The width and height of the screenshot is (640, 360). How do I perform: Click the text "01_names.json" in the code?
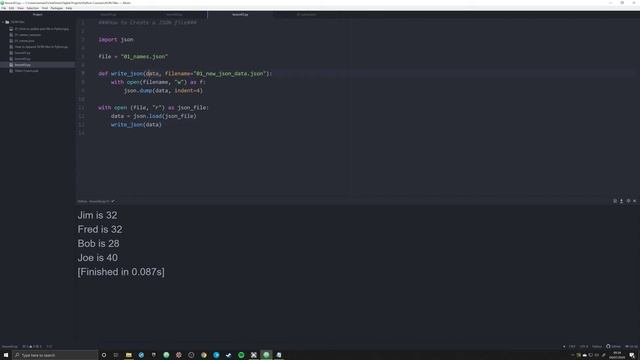(x=144, y=57)
